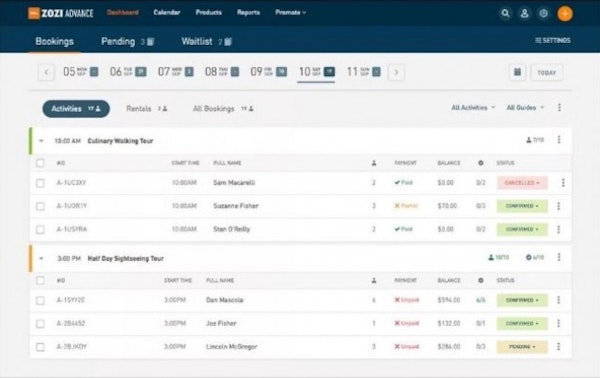This screenshot has width=600, height=378.
Task: Click the Pending tab list icon
Action: click(150, 42)
